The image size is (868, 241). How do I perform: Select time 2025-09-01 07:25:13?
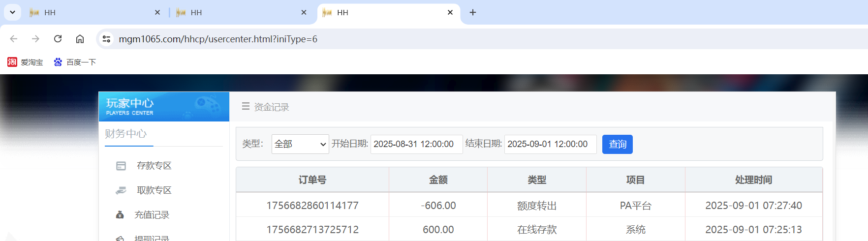tap(754, 230)
